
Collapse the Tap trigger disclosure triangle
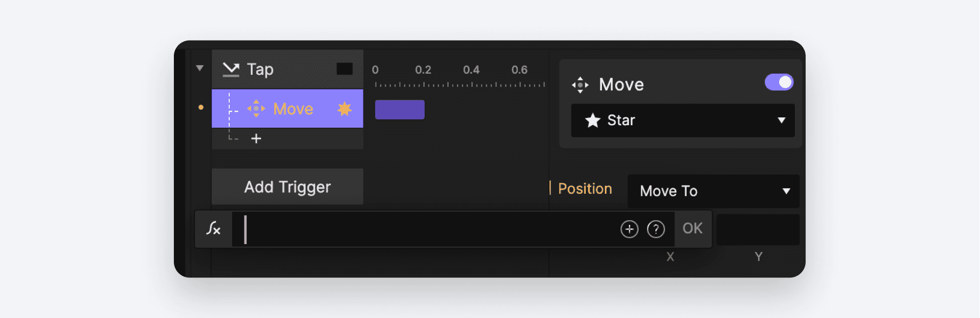(200, 68)
